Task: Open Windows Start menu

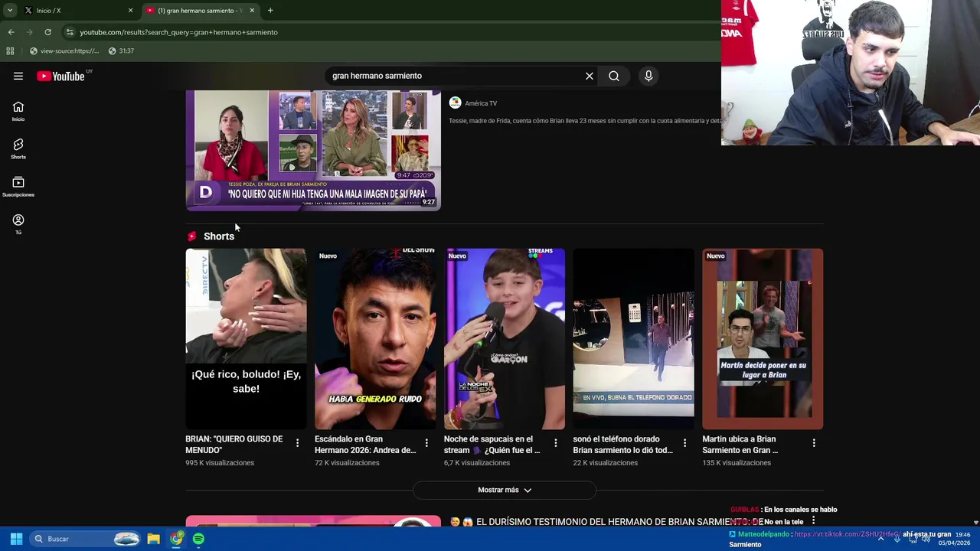Action: click(16, 539)
